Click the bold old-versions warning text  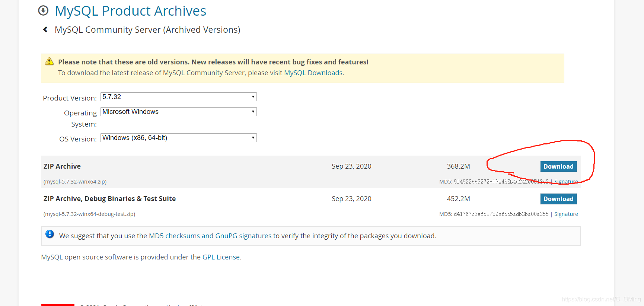(x=213, y=62)
